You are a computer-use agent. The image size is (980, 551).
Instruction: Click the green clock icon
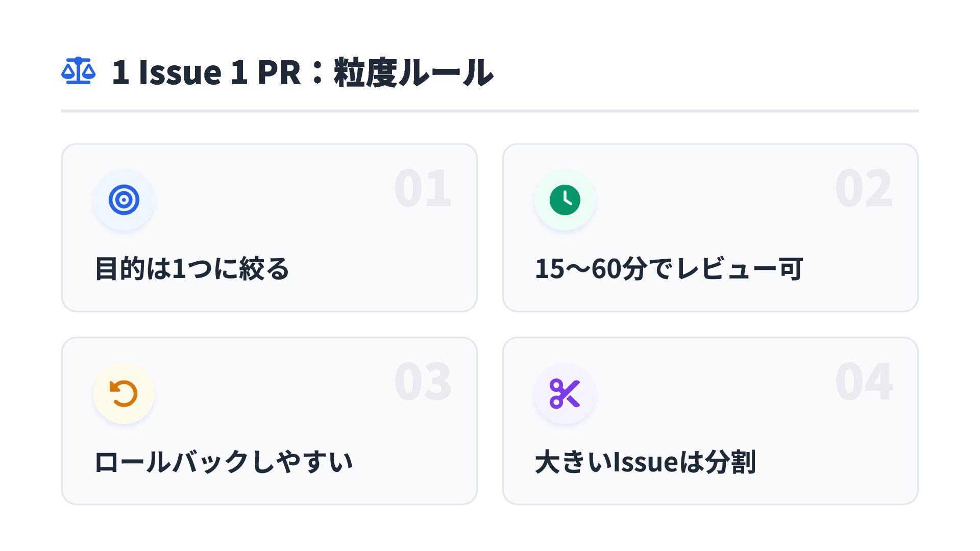[x=565, y=199]
